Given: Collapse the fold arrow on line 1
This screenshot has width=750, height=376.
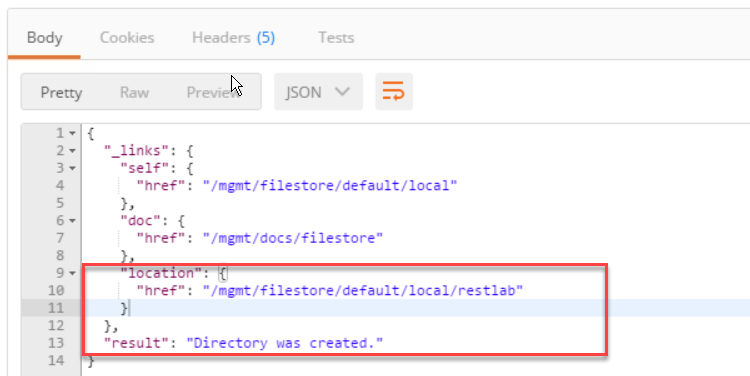Looking at the screenshot, I should click(72, 133).
